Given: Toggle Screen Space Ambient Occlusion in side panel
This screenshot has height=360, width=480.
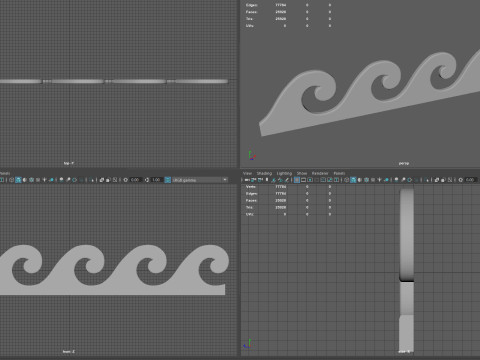Looking at the screenshot, I should [396, 180].
